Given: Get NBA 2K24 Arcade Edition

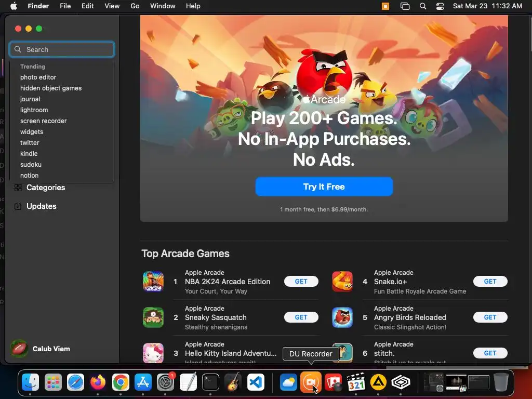Looking at the screenshot, I should (301, 281).
